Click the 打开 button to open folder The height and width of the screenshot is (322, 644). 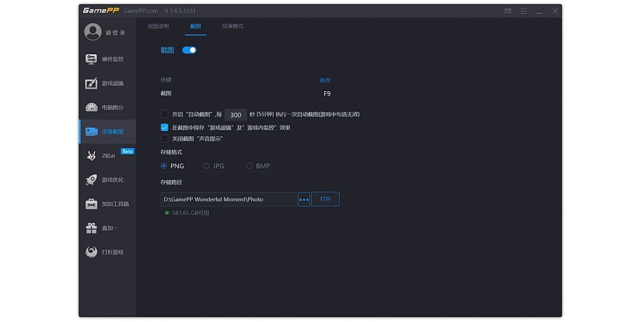[x=325, y=199]
